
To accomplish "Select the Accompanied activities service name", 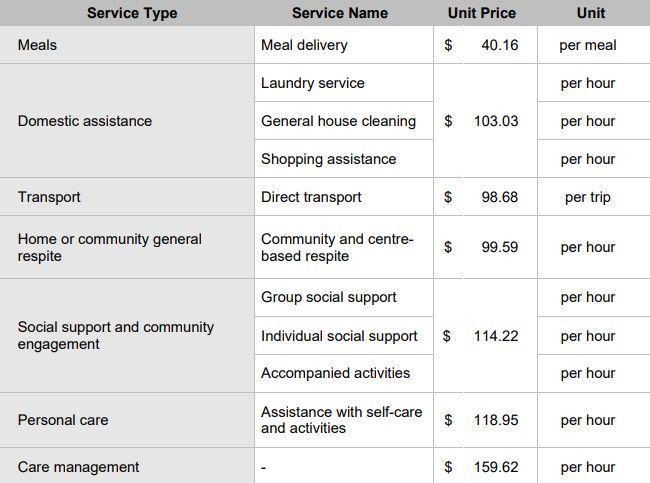I will pyautogui.click(x=335, y=373).
